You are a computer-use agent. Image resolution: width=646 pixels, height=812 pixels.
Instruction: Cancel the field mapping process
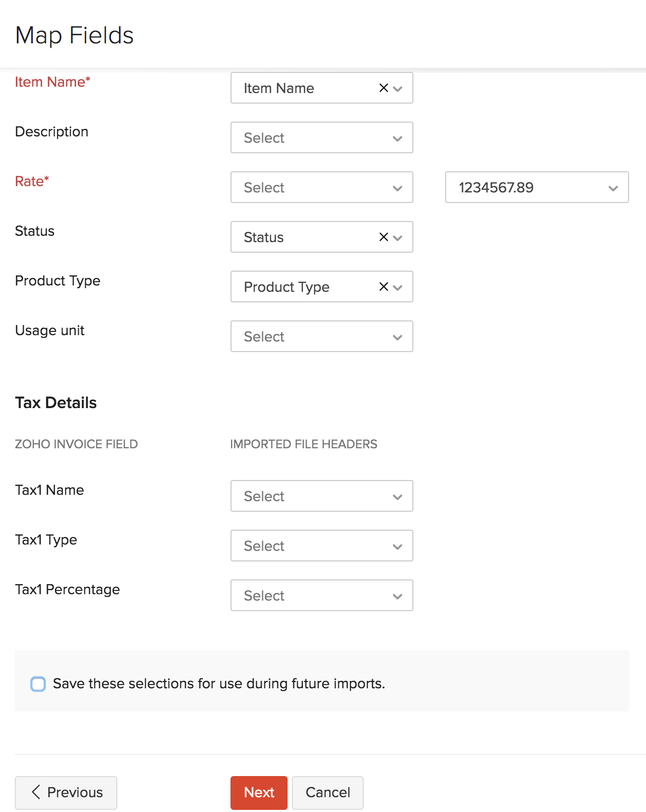pyautogui.click(x=327, y=792)
